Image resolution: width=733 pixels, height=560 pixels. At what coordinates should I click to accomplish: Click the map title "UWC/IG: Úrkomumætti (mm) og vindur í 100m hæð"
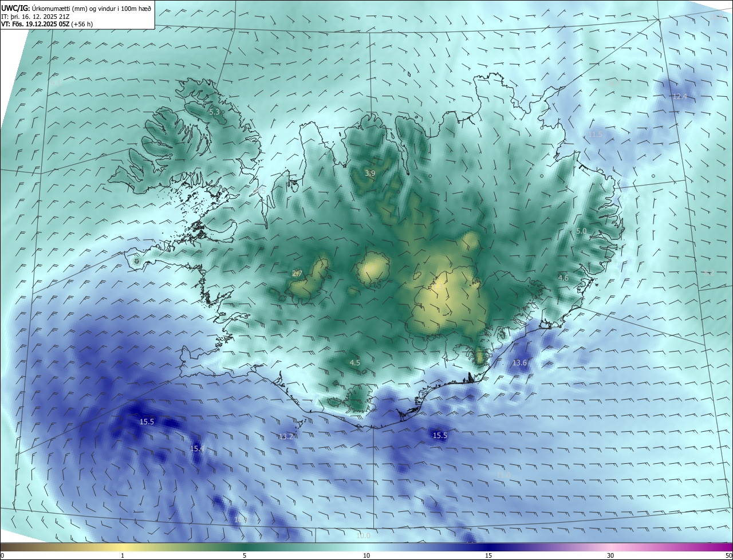pos(76,8)
